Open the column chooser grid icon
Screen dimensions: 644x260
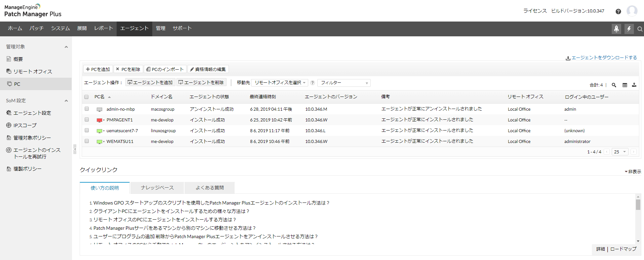[625, 85]
